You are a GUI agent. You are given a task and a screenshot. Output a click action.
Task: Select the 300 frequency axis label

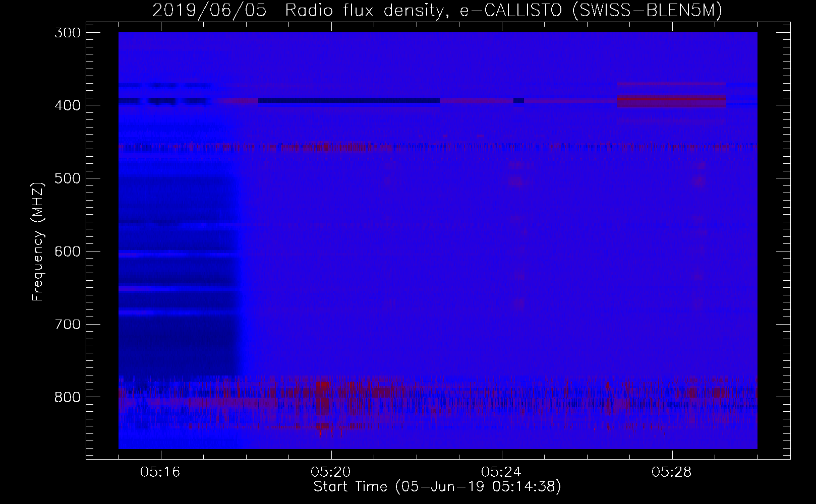tap(67, 32)
